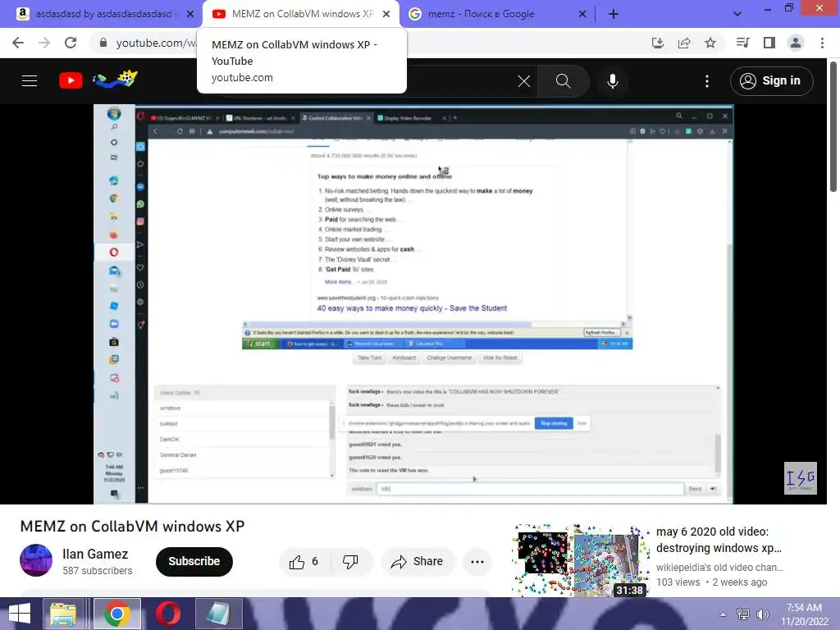Focus the address bar URL
This screenshot has width=840, height=630.
tap(156, 43)
